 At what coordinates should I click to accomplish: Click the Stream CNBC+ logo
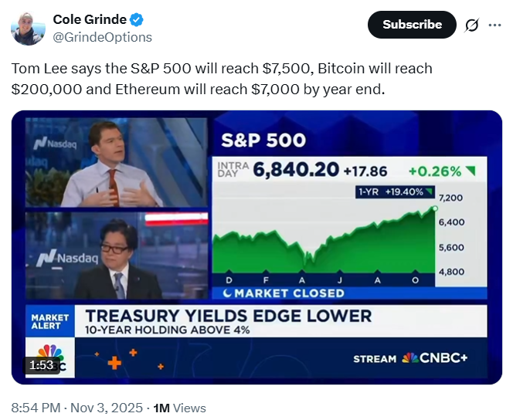pyautogui.click(x=409, y=358)
